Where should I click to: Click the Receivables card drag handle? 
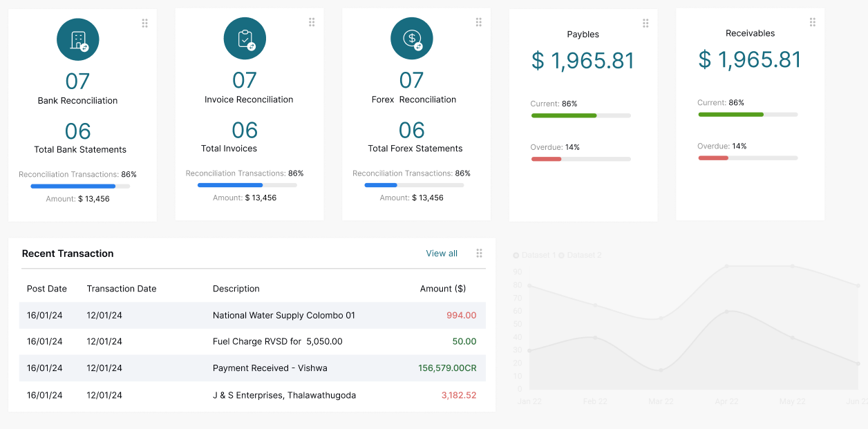click(x=812, y=22)
